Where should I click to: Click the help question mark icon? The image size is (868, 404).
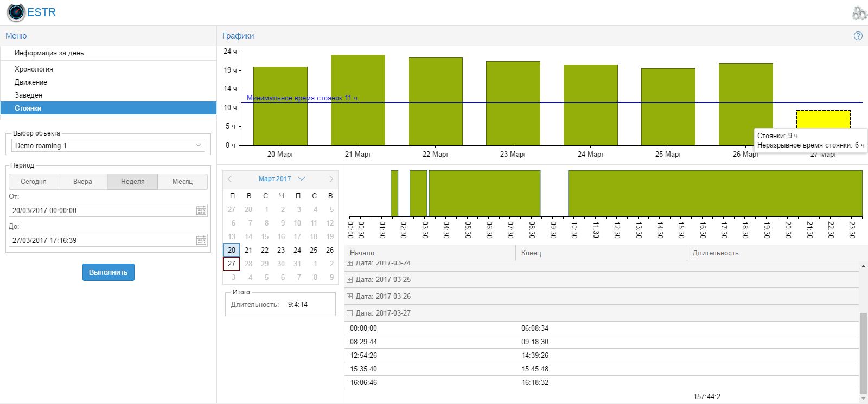coord(858,36)
